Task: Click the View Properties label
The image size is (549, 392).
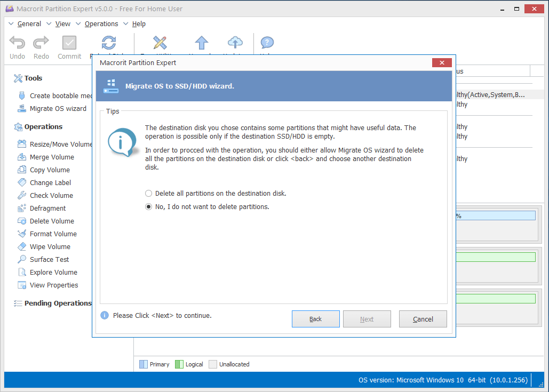Action: point(54,285)
